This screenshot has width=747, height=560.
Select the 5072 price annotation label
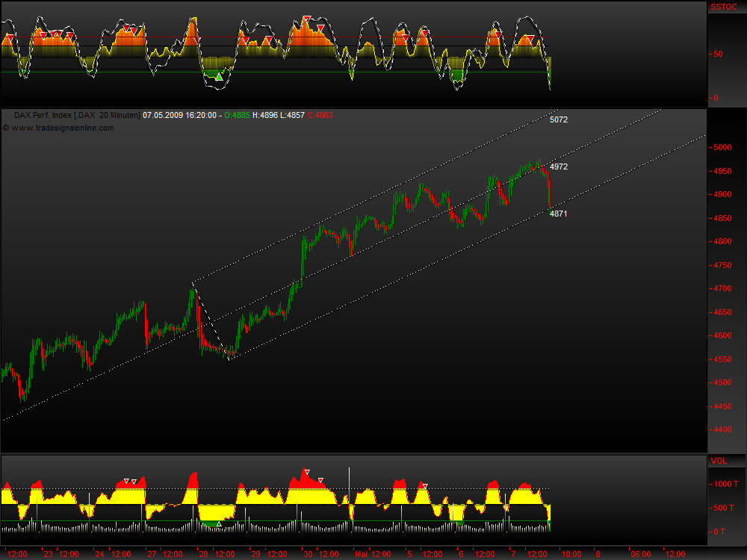[559, 119]
